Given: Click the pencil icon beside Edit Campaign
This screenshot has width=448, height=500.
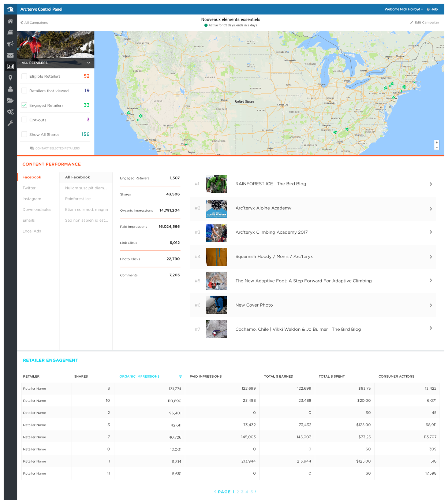Looking at the screenshot, I should coord(412,23).
